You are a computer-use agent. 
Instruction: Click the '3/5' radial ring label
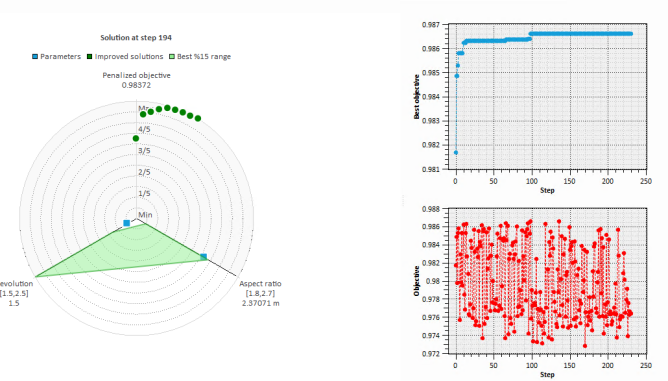coord(144,150)
